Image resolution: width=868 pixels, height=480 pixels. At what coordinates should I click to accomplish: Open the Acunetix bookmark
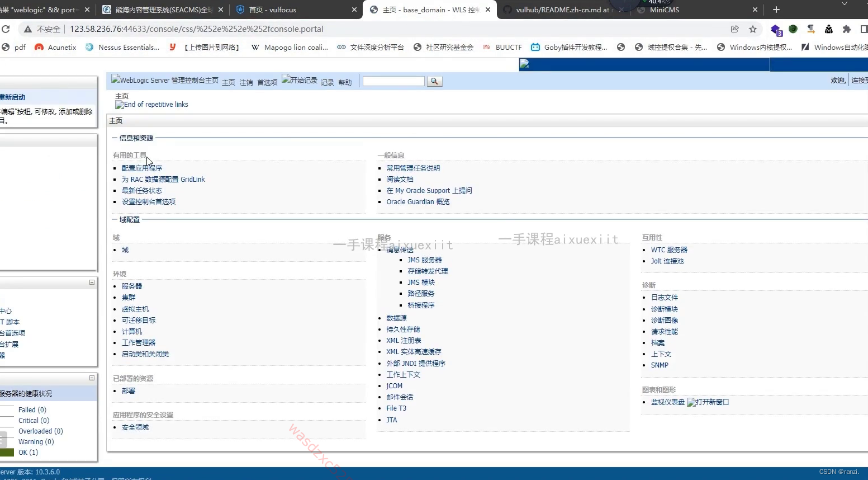point(55,48)
